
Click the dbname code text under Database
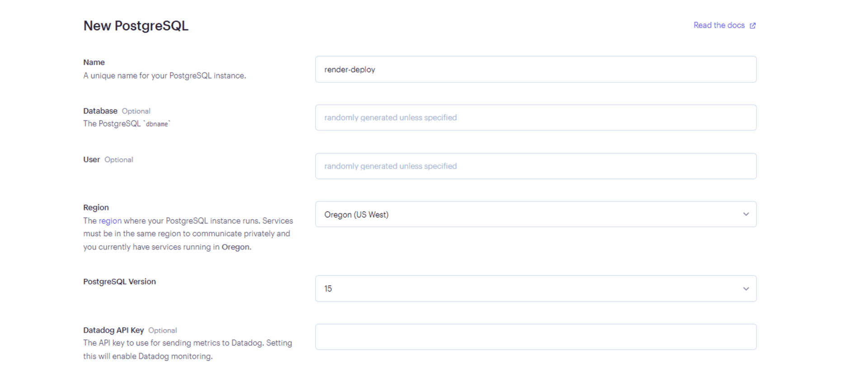click(x=157, y=124)
